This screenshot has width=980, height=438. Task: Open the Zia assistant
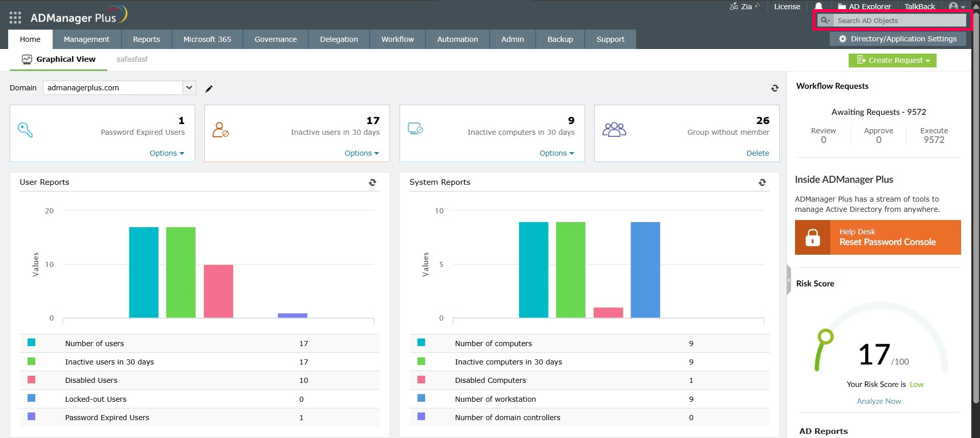click(x=744, y=7)
